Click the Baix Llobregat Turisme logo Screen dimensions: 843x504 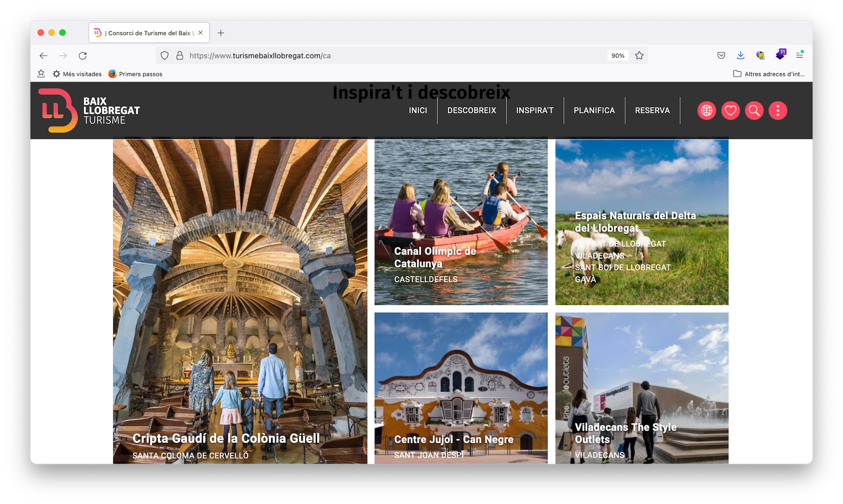point(89,110)
